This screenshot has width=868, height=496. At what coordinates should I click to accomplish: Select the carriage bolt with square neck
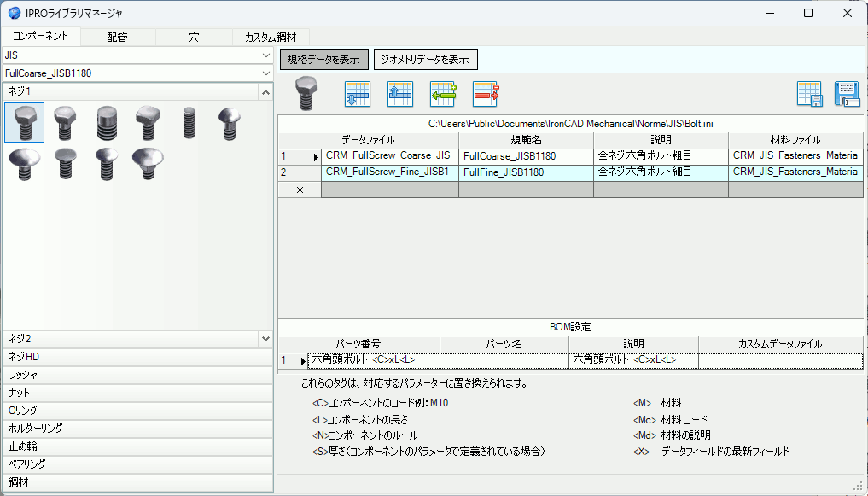(x=148, y=164)
